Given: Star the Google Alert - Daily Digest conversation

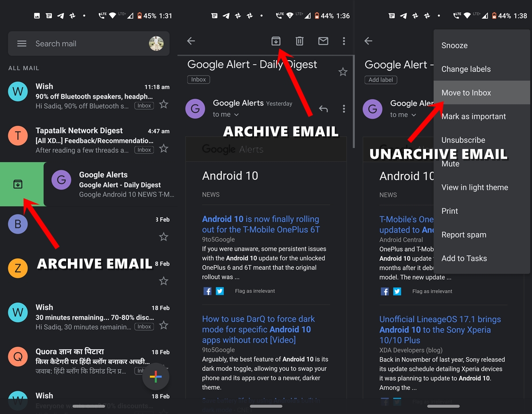Looking at the screenshot, I should click(343, 71).
